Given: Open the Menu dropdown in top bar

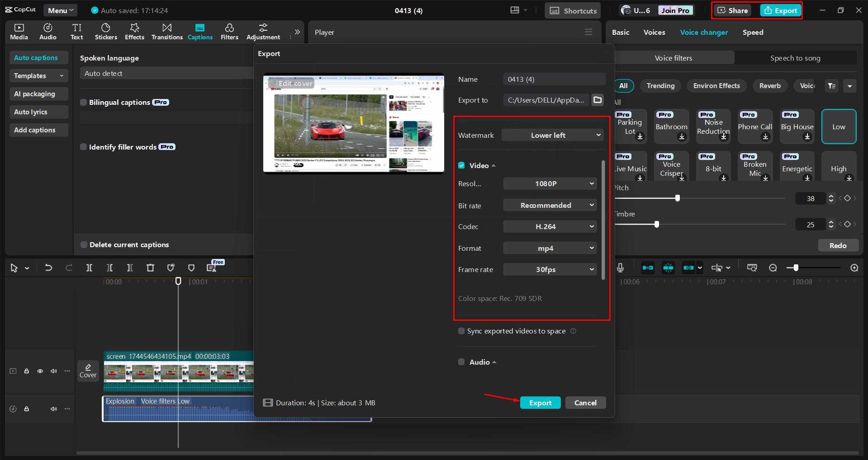Looking at the screenshot, I should pyautogui.click(x=60, y=10).
